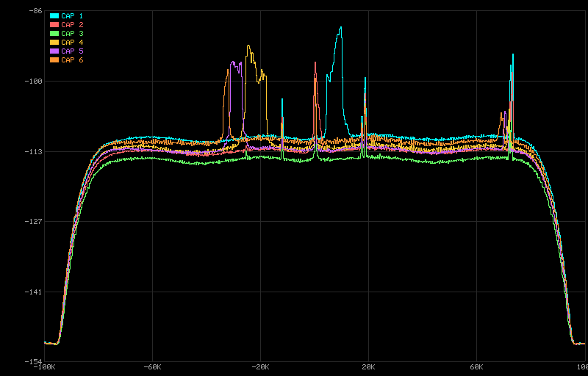
Task: Click the -100K x-axis label
Action: click(45, 367)
